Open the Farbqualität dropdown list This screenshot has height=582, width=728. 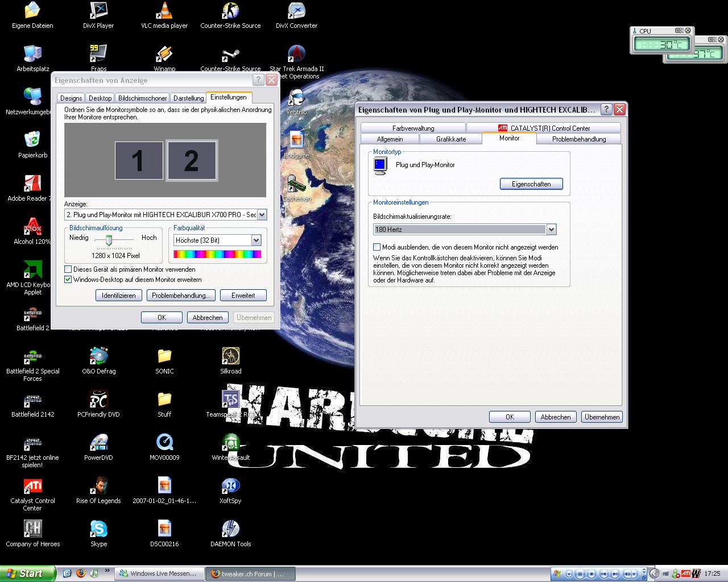click(256, 240)
